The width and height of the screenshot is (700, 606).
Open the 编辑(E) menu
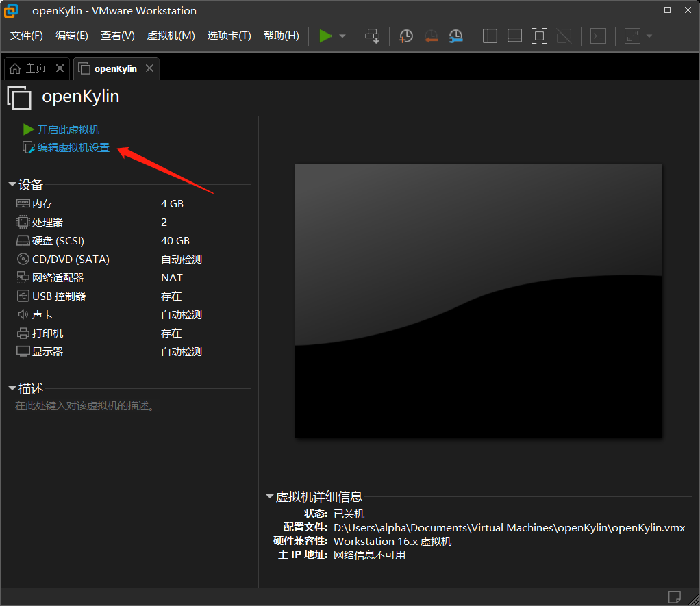pos(71,36)
